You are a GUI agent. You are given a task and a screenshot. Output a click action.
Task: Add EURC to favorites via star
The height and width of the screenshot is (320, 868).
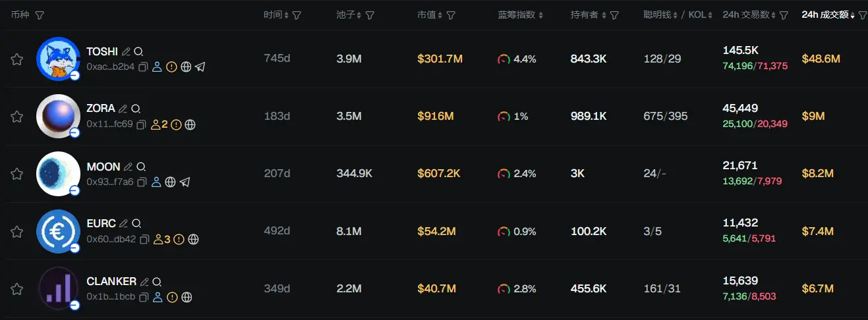[17, 232]
